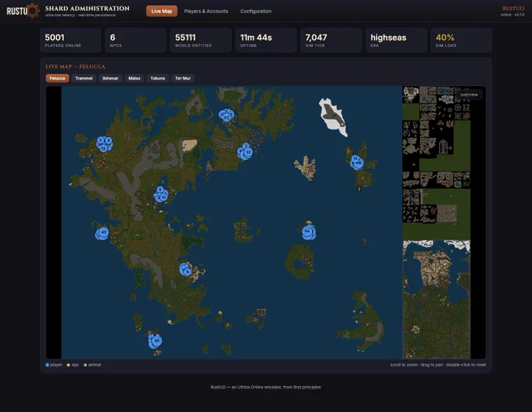The image size is (532, 412).
Task: Open the Live Map tab
Action: [161, 11]
